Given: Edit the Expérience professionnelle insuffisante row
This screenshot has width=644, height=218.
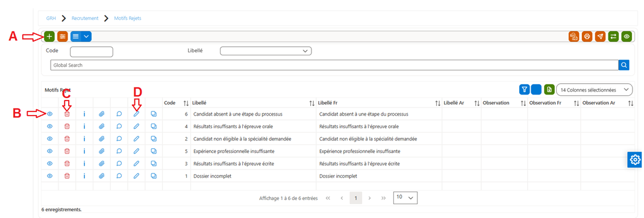Looking at the screenshot, I should 136,151.
